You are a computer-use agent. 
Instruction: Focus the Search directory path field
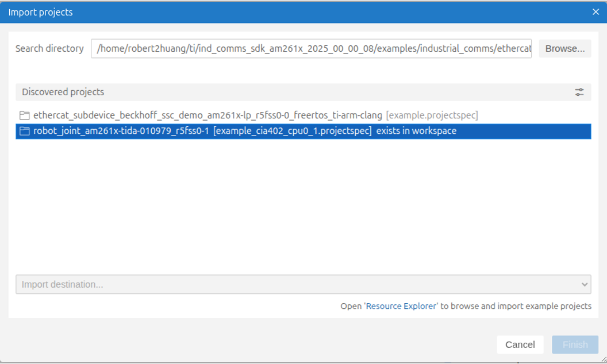click(x=311, y=49)
